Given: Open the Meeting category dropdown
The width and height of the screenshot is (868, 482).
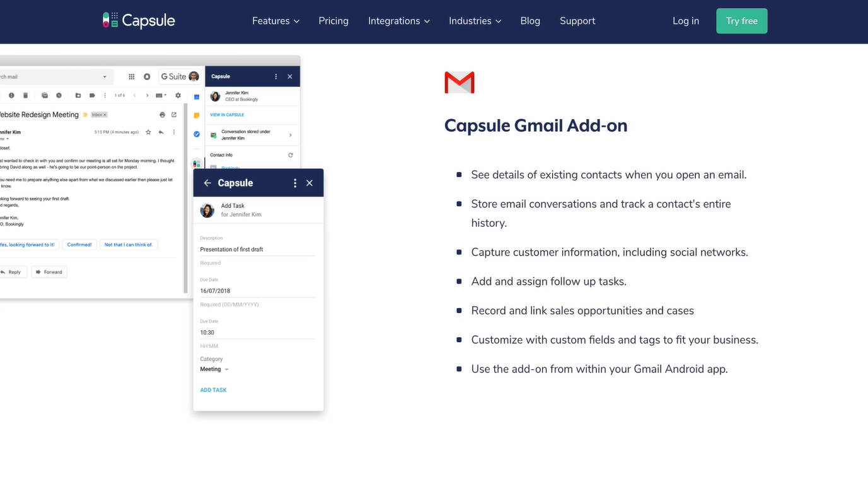Looking at the screenshot, I should 214,369.
